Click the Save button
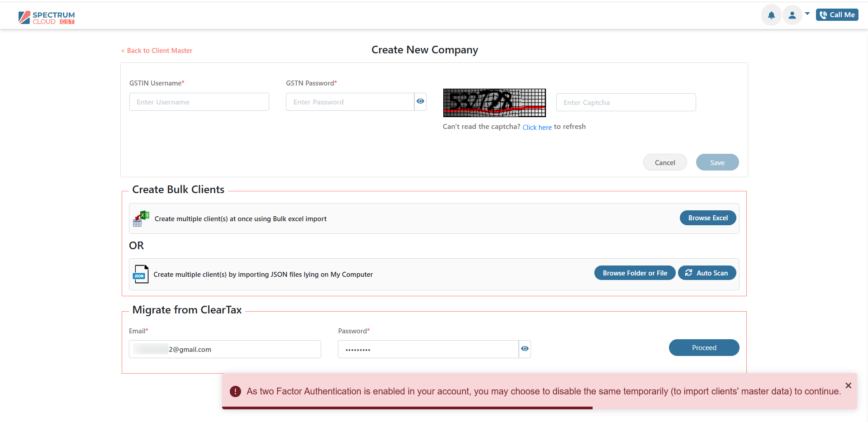Screen dimensions: 868x422 [x=717, y=163]
